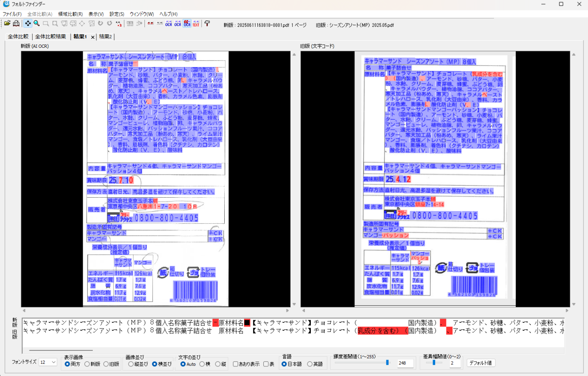This screenshot has height=376, width=588.
Task: Click the first blue OCR compare icon
Action: 169,23
